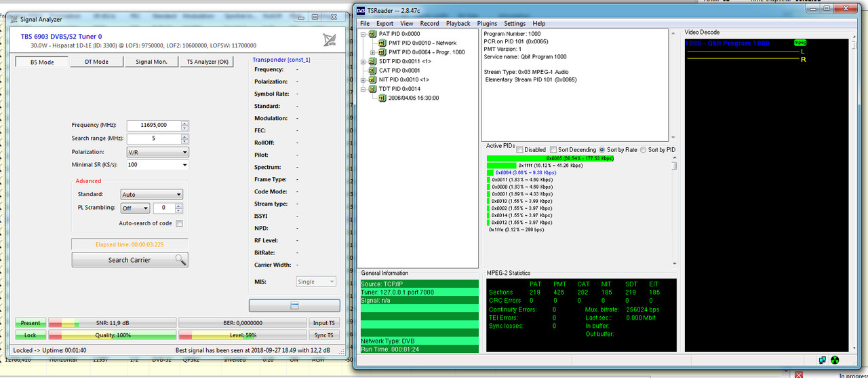Open the Minimal SR 100 combo box
Image resolution: width=868 pixels, height=378 pixels.
point(157,165)
